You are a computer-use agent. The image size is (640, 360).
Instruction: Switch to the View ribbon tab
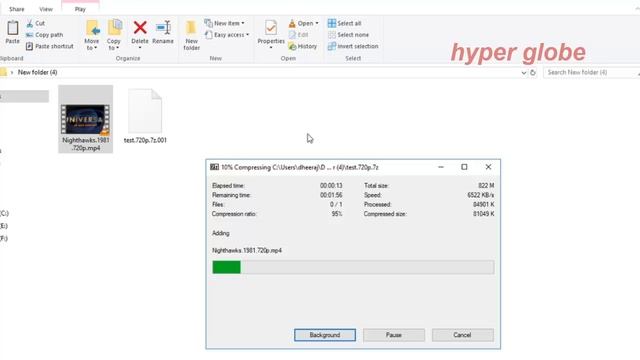46,9
